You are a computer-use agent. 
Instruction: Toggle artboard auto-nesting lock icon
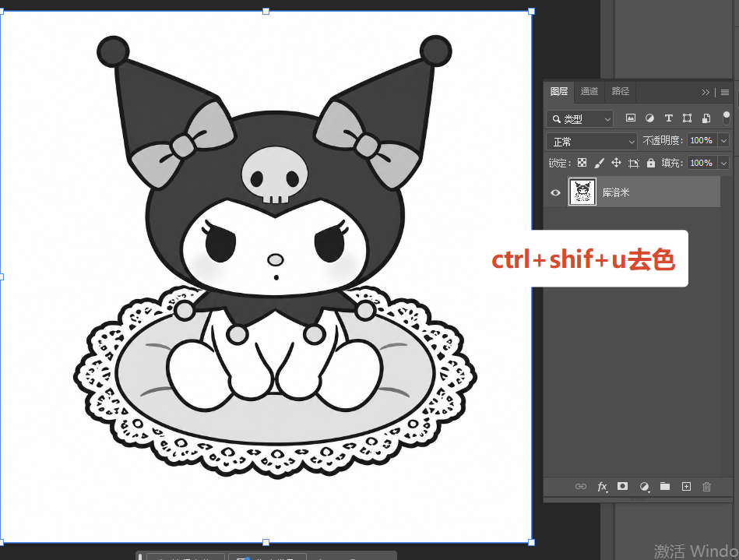tap(633, 163)
